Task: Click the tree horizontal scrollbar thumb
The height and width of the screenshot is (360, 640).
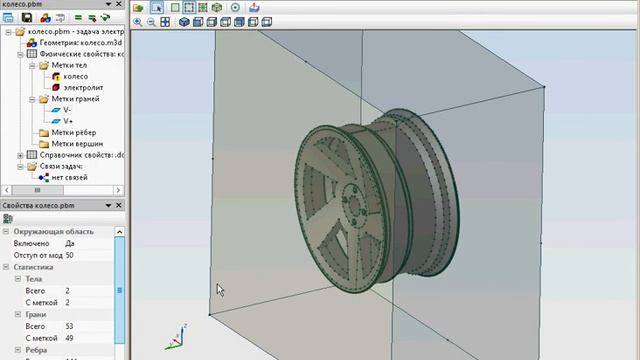Action: click(x=38, y=190)
